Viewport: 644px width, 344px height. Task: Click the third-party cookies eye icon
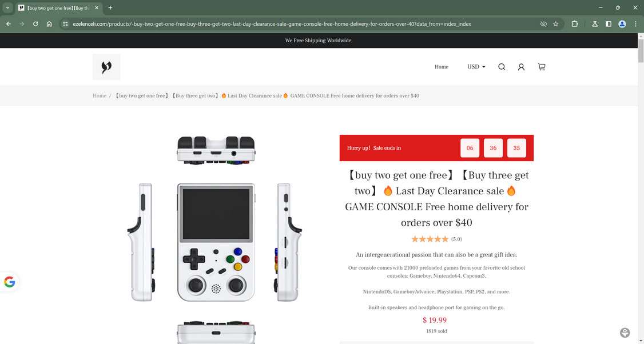click(x=543, y=24)
